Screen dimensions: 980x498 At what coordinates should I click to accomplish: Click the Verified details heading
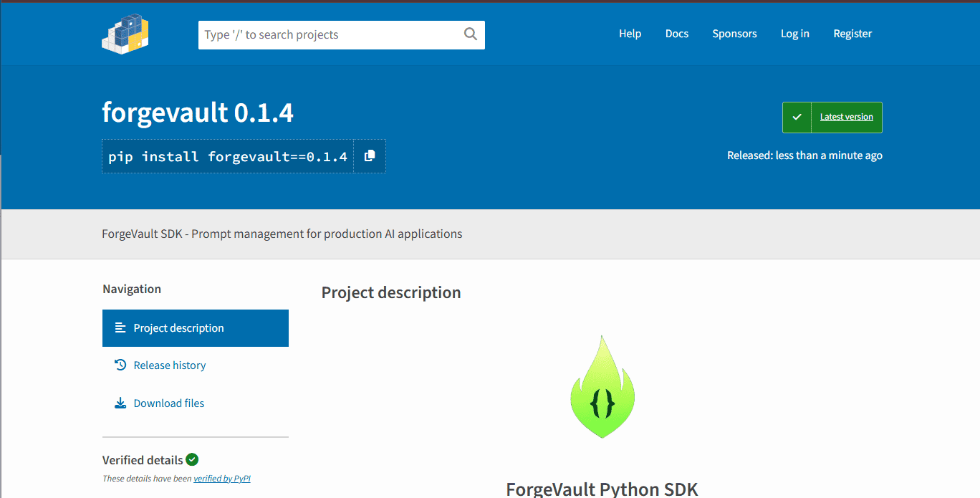[143, 460]
